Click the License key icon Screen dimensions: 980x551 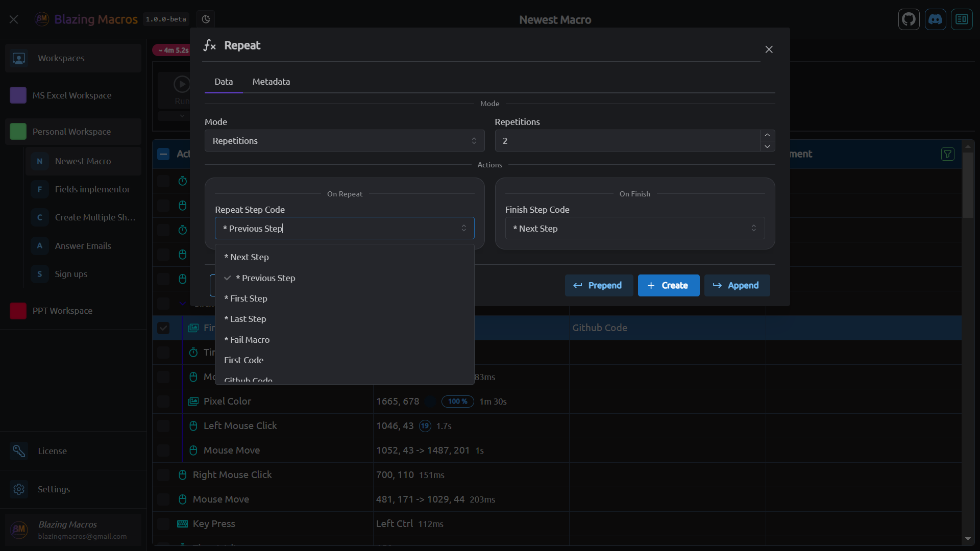click(19, 451)
